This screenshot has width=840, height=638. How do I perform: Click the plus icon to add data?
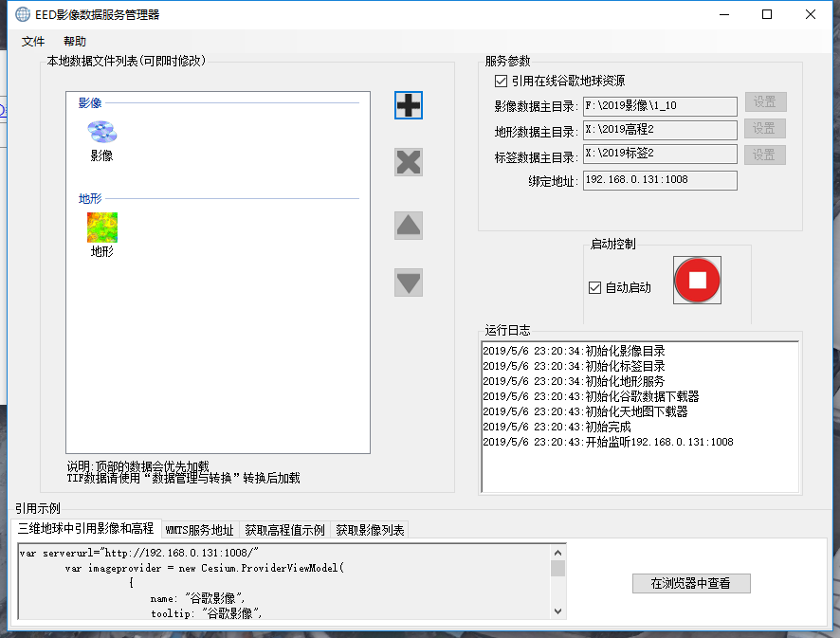[409, 105]
